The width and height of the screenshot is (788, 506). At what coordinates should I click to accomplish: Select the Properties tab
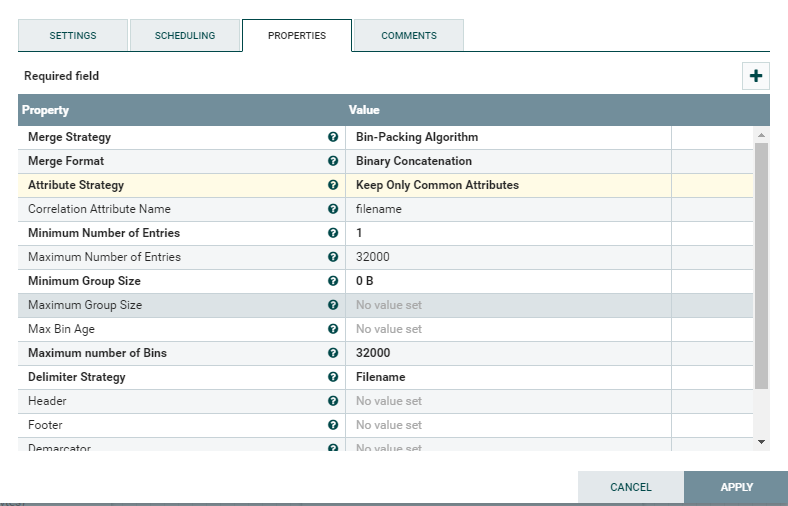coord(297,35)
